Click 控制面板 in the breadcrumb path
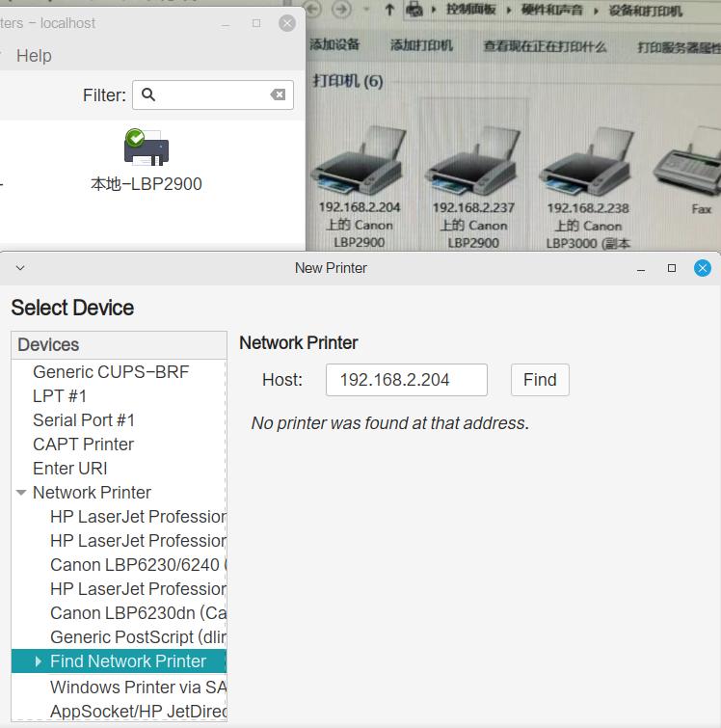Viewport: 721px width, 728px height. [x=471, y=10]
